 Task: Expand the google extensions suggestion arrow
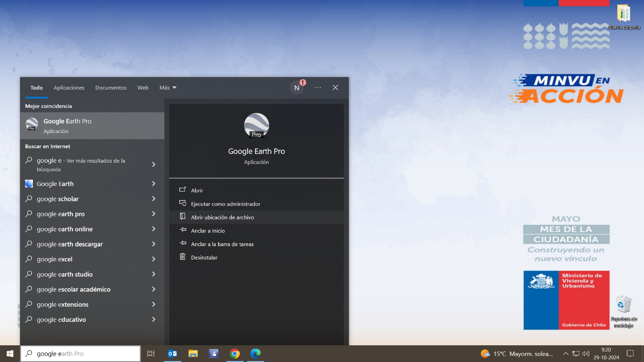pos(154,304)
